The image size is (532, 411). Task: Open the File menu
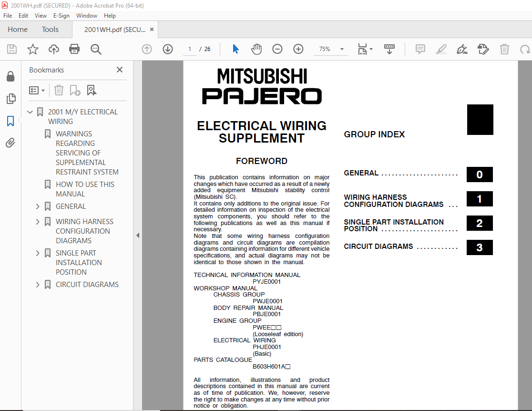(x=8, y=16)
